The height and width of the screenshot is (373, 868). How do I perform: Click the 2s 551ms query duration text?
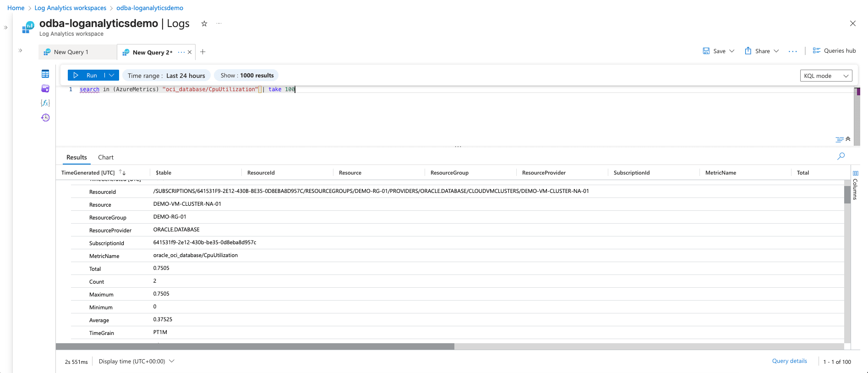pos(76,362)
